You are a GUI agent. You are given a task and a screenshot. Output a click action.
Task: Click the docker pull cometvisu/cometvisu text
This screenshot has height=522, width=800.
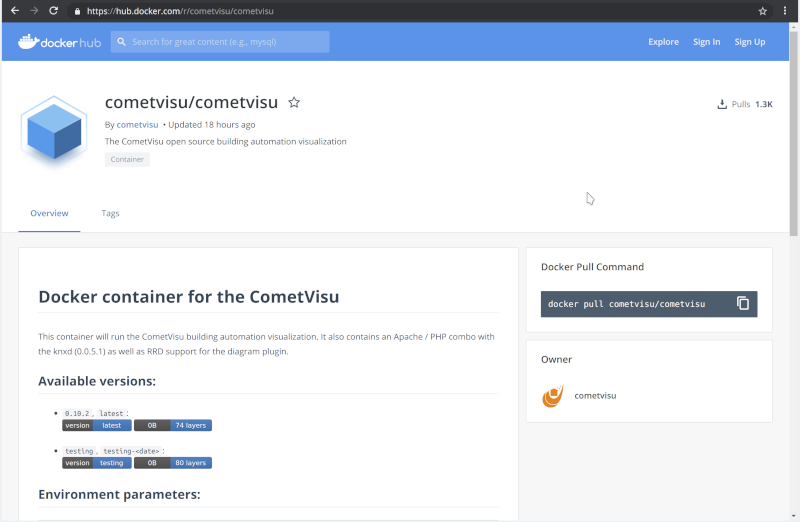627,304
